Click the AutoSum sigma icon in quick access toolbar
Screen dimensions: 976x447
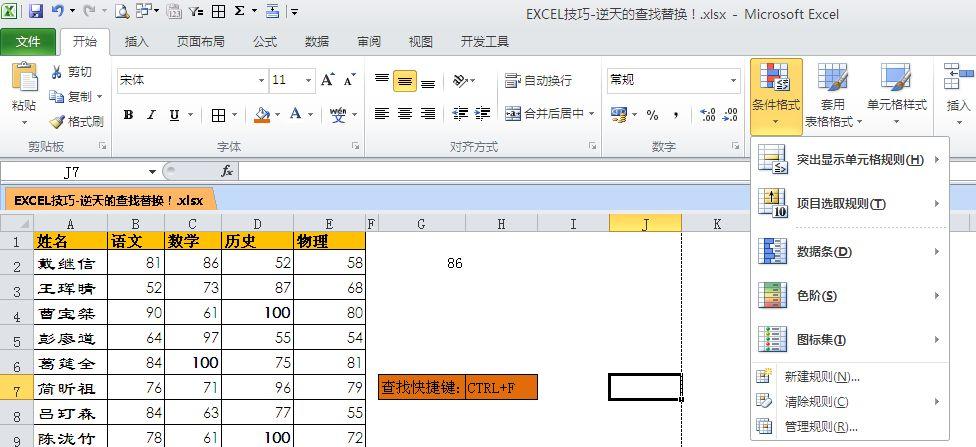(240, 11)
